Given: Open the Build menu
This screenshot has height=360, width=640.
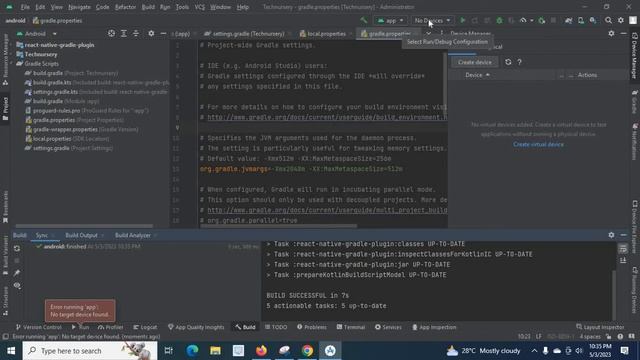Looking at the screenshot, I should [148, 7].
